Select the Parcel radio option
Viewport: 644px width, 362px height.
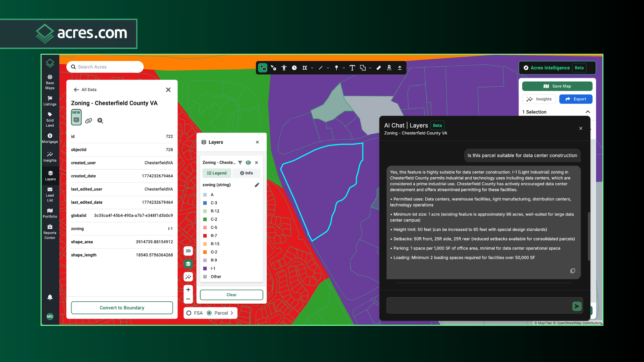point(209,313)
